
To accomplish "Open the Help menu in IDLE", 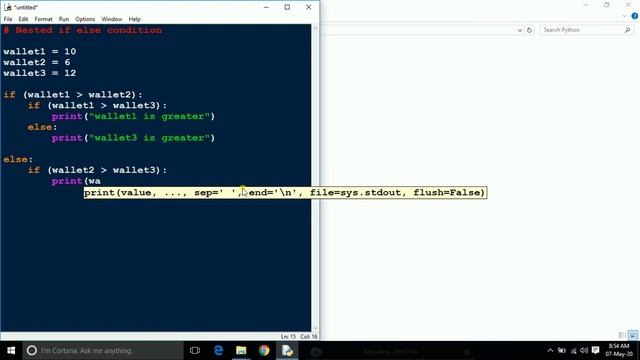I will [134, 19].
